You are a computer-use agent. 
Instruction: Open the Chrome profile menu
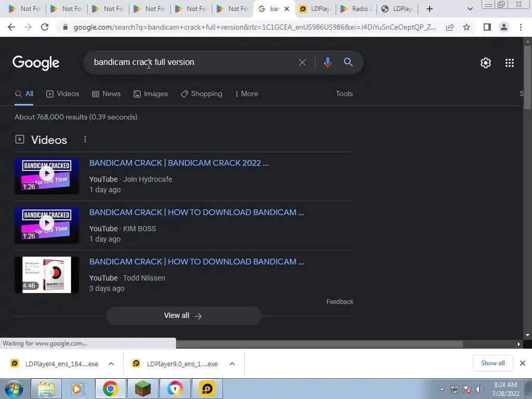[x=504, y=27]
